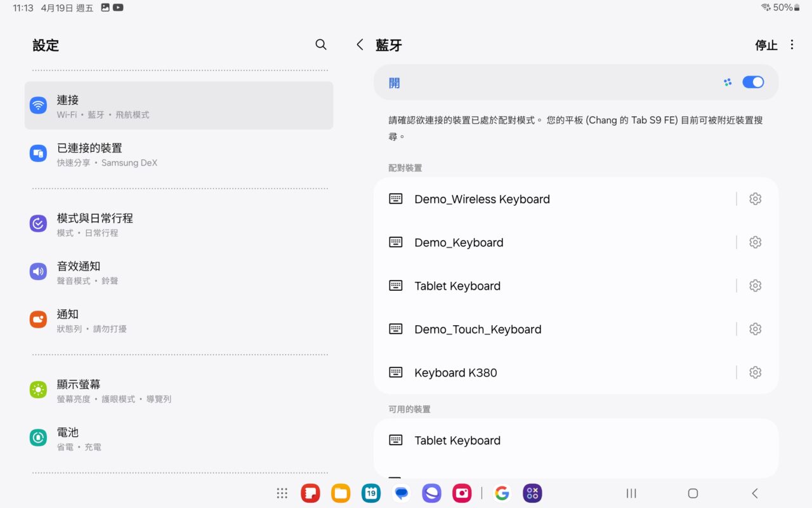The image size is (812, 508).
Task: Connect to Demo_Touch_Keyboard
Action: pyautogui.click(x=555, y=329)
